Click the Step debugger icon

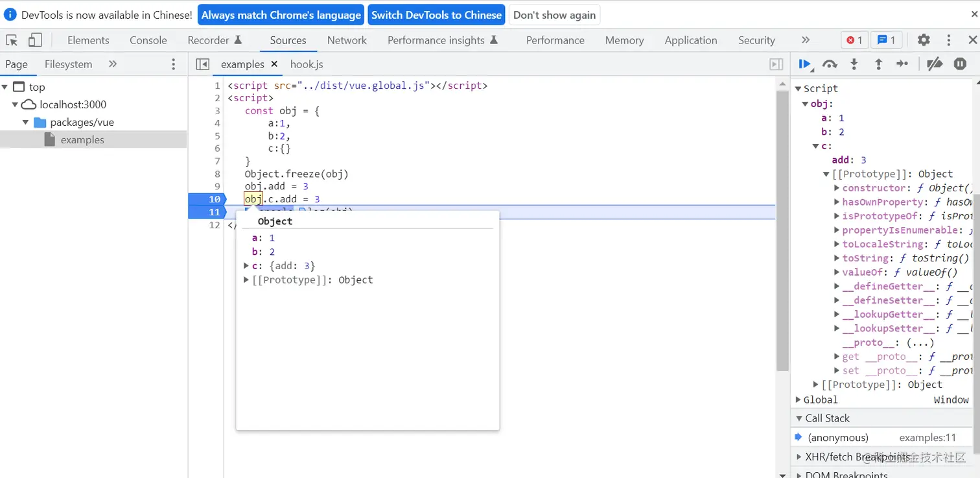click(x=902, y=64)
